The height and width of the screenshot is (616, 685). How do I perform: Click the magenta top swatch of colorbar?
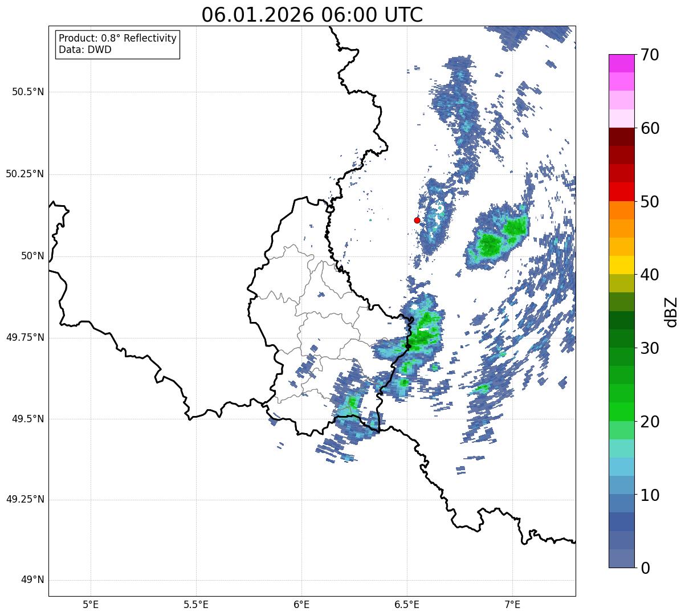click(621, 63)
